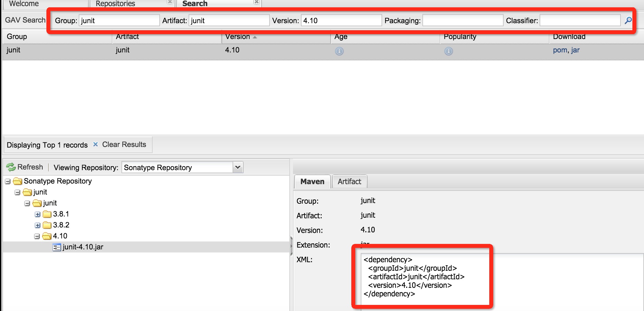The image size is (644, 311).
Task: Select the 4.10 tree entry label
Action: coord(60,236)
